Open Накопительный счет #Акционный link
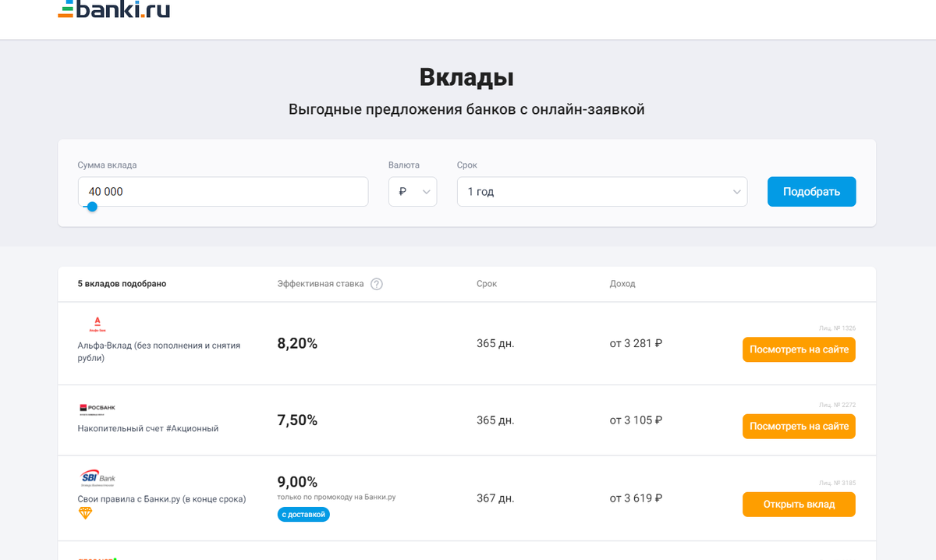The height and width of the screenshot is (560, 936). 148,428
